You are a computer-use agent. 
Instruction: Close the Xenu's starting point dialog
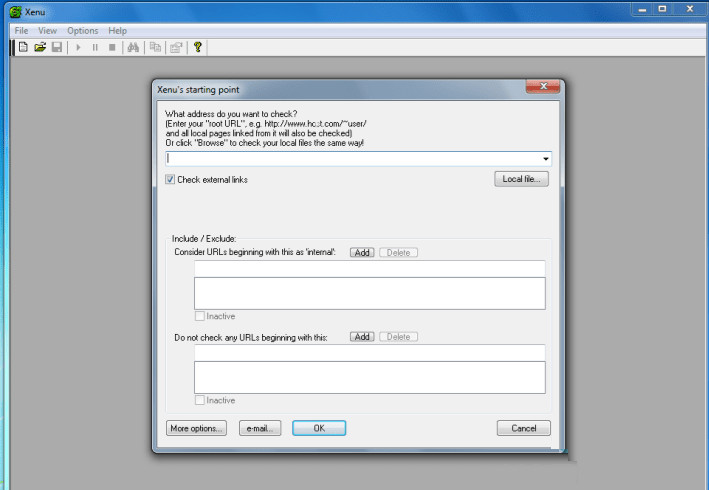coord(544,86)
